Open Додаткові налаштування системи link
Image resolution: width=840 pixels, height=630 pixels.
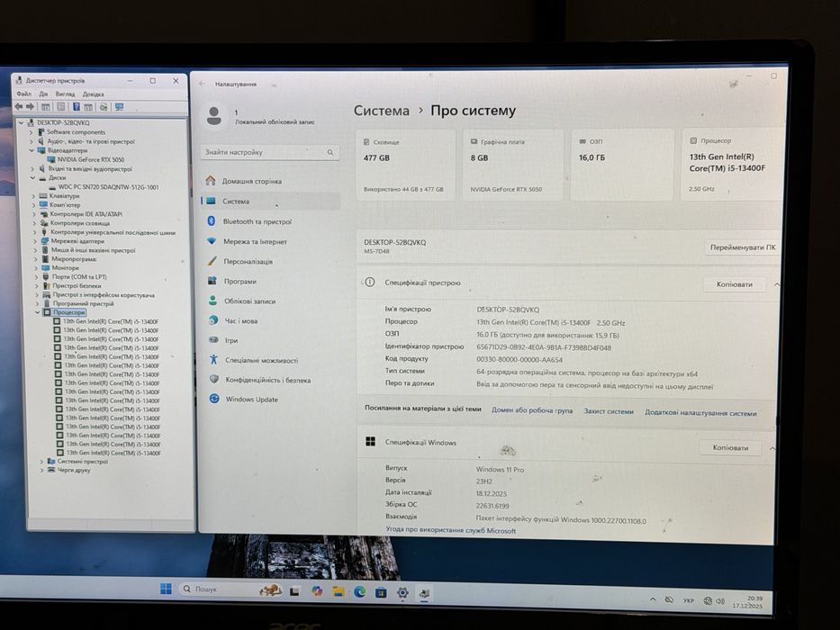point(700,413)
